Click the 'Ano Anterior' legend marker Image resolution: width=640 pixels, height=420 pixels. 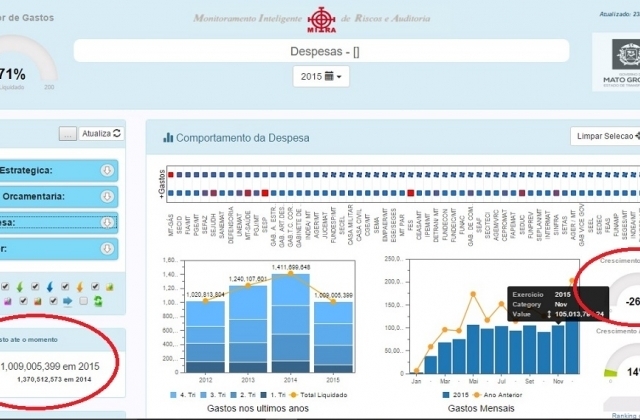(x=476, y=395)
